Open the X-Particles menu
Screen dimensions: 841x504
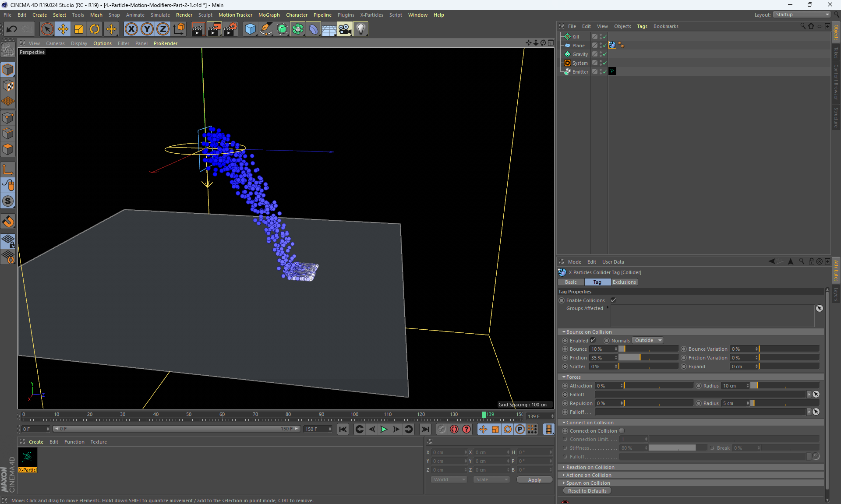pyautogui.click(x=371, y=15)
